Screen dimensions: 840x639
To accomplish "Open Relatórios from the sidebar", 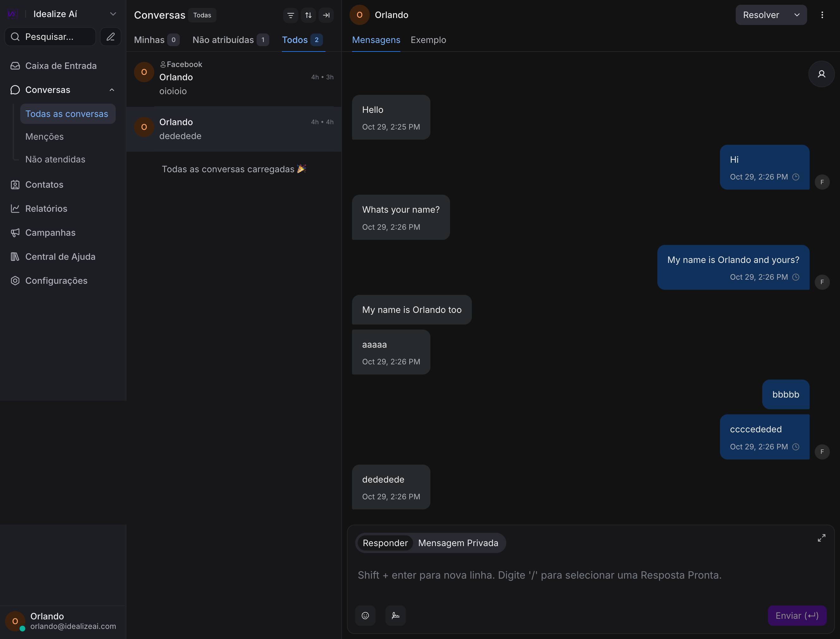I will pyautogui.click(x=46, y=209).
